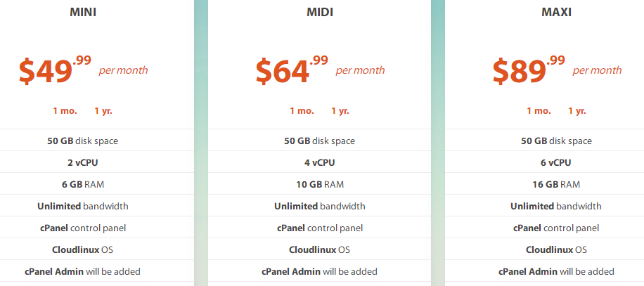Select 1 mo. billing for MINI plan
The width and height of the screenshot is (644, 286).
[65, 111]
